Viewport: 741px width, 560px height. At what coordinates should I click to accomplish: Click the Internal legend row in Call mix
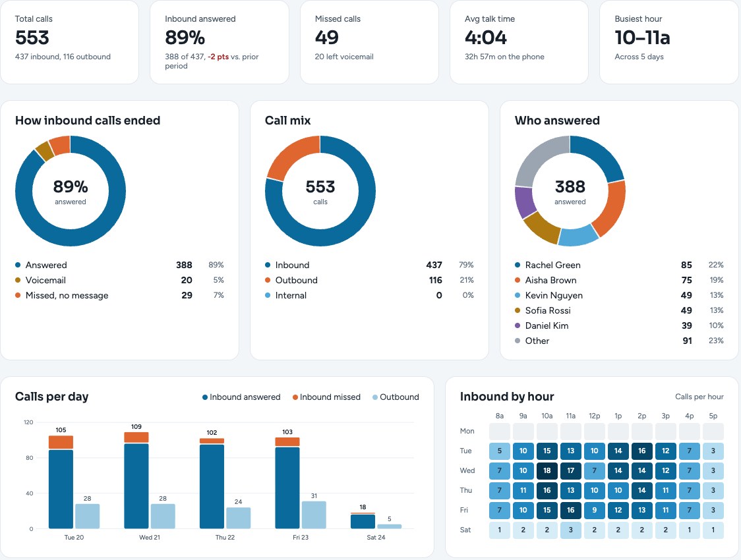pyautogui.click(x=369, y=296)
